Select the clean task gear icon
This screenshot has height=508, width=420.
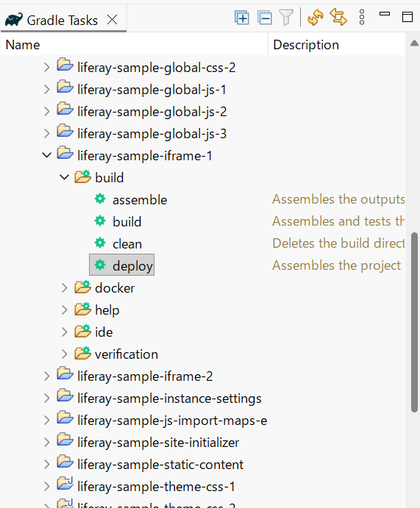(100, 243)
